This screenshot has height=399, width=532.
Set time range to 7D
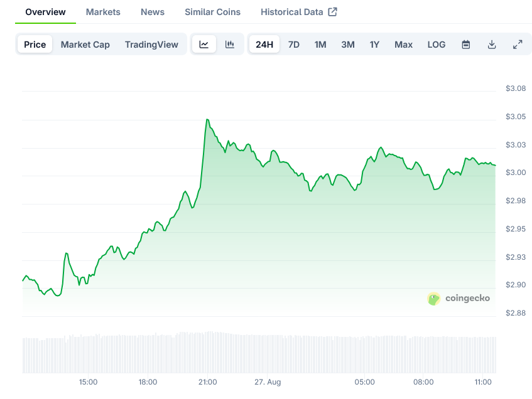pyautogui.click(x=293, y=45)
